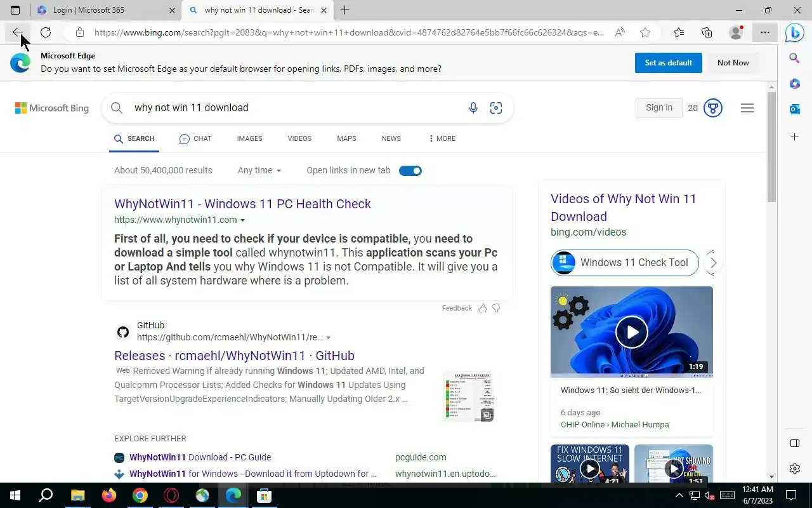This screenshot has width=812, height=508.
Task: Open sidebar search icon
Action: pyautogui.click(x=794, y=58)
